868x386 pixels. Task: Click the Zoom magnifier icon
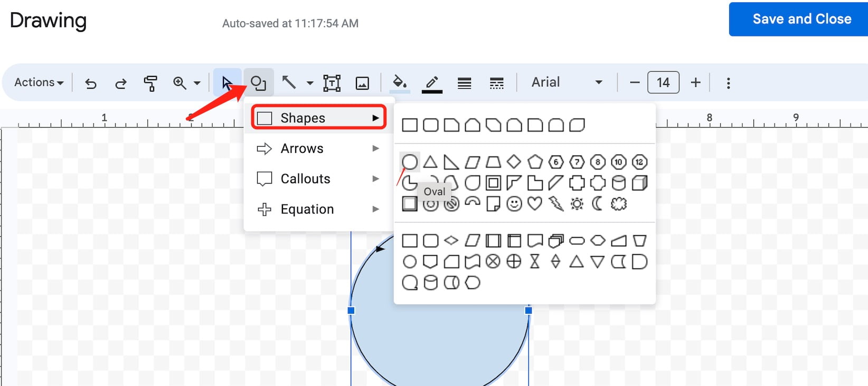coord(180,83)
